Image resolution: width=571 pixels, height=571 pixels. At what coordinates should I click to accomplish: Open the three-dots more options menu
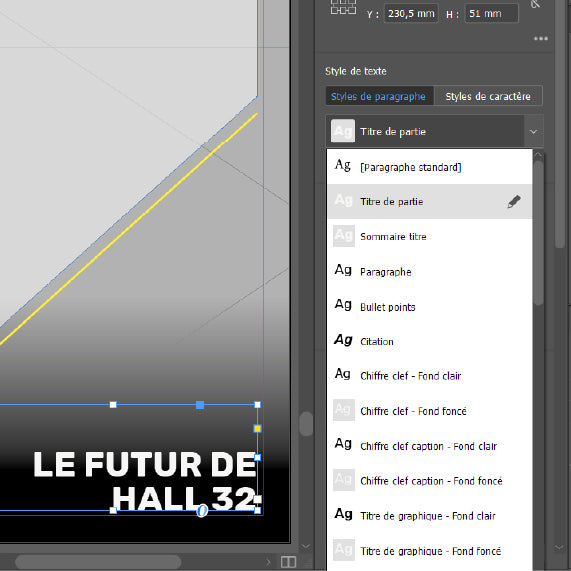click(541, 39)
